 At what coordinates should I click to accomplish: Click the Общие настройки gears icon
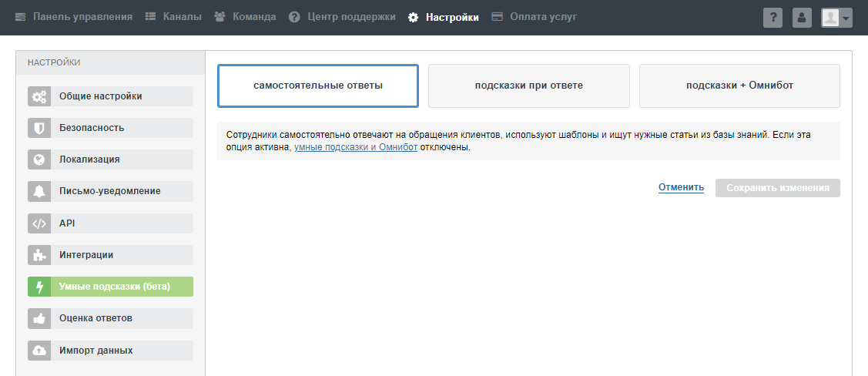click(39, 96)
